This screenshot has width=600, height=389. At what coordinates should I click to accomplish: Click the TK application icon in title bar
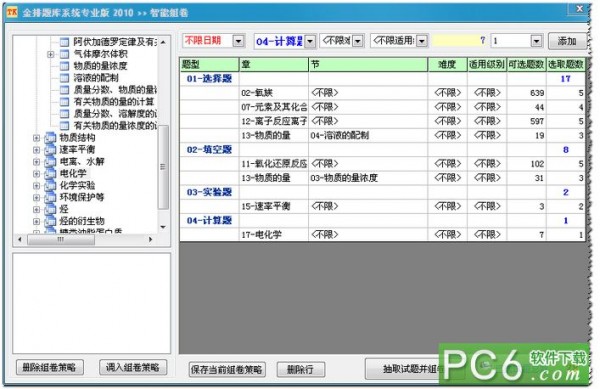(12, 12)
